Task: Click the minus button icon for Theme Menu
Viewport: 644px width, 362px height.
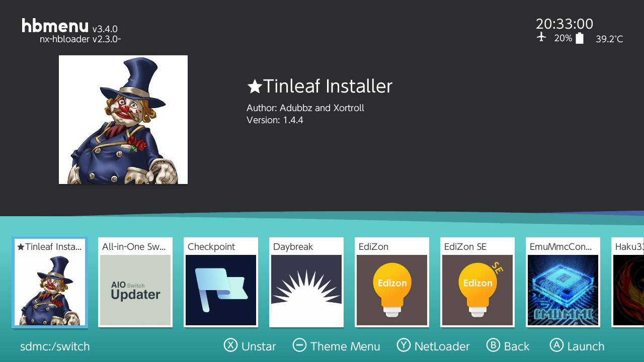Action: pyautogui.click(x=299, y=345)
